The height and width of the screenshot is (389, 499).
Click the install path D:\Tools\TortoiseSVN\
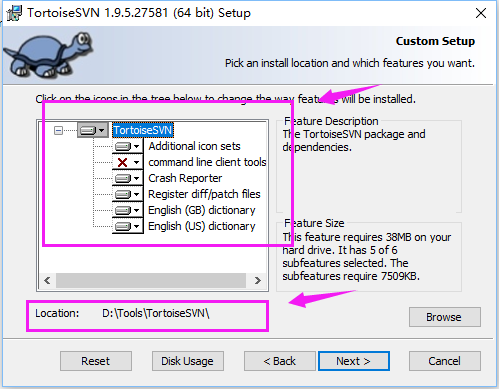coord(156,313)
